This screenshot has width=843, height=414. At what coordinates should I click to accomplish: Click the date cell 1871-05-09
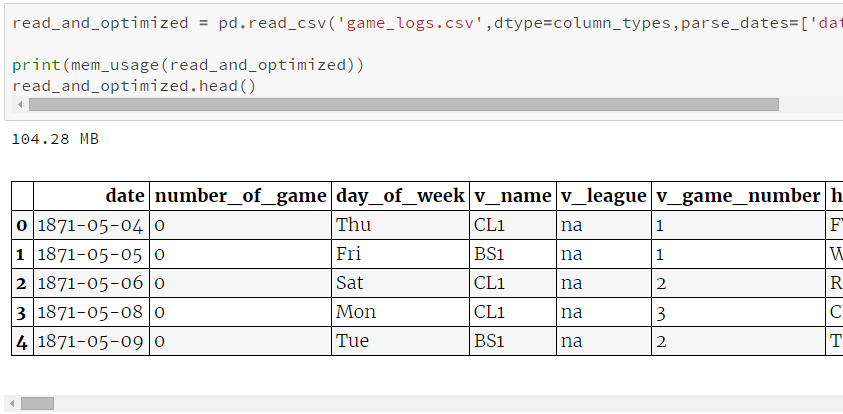click(x=91, y=341)
